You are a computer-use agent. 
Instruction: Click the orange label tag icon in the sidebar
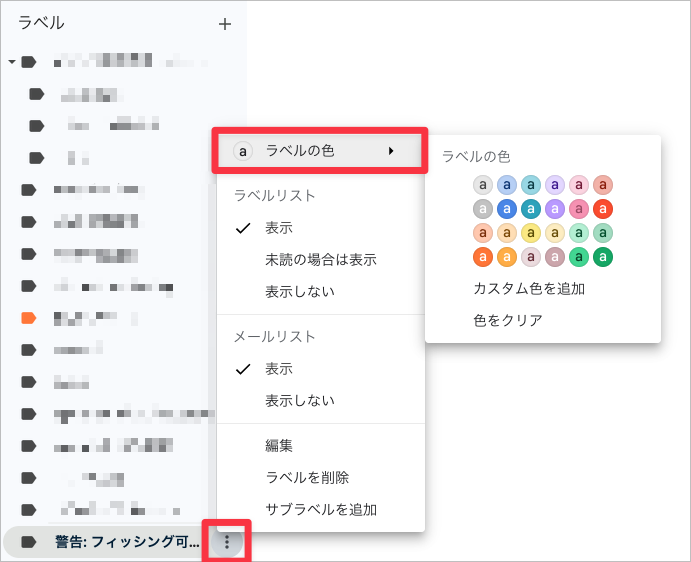pyautogui.click(x=28, y=318)
